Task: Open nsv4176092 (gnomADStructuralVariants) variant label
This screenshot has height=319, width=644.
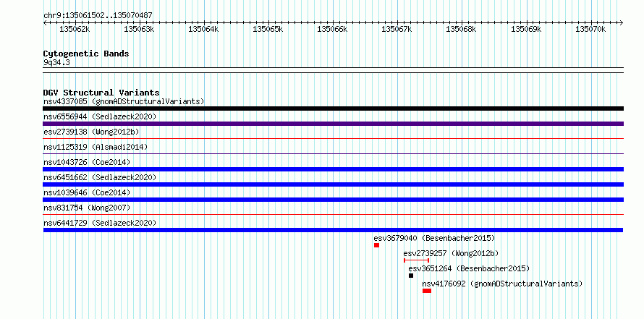Action: coord(502,284)
